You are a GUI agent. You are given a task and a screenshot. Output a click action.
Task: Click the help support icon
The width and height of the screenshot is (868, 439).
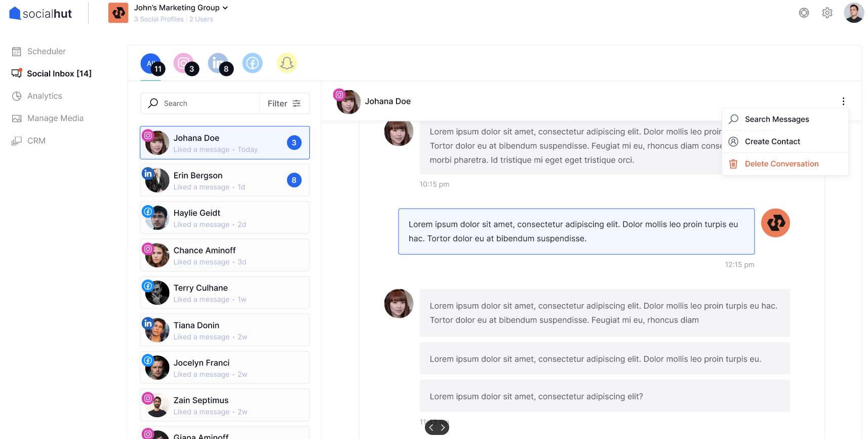coord(804,13)
